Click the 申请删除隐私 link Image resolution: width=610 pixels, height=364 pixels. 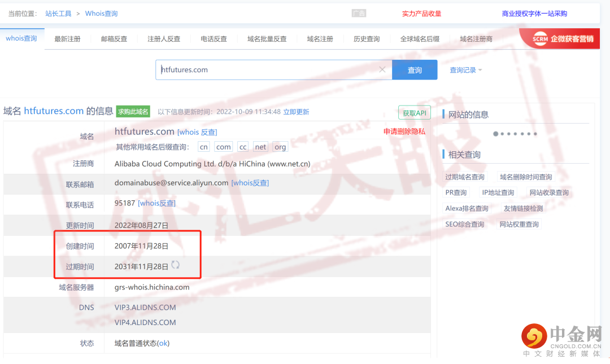click(x=404, y=131)
